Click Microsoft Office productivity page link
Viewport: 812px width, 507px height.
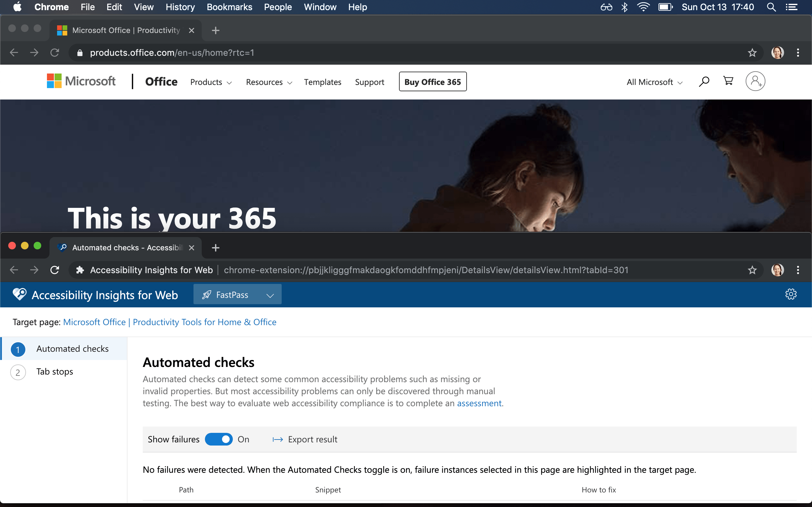(x=169, y=321)
